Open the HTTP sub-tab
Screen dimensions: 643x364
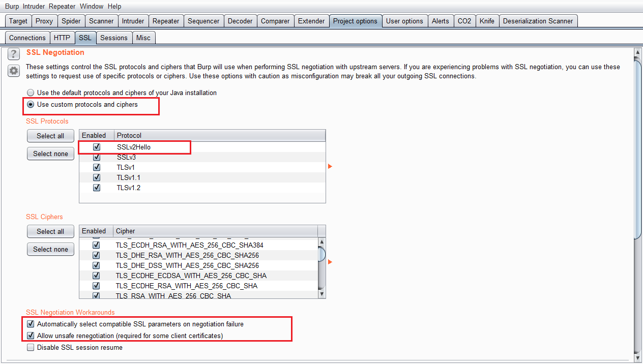(x=62, y=38)
